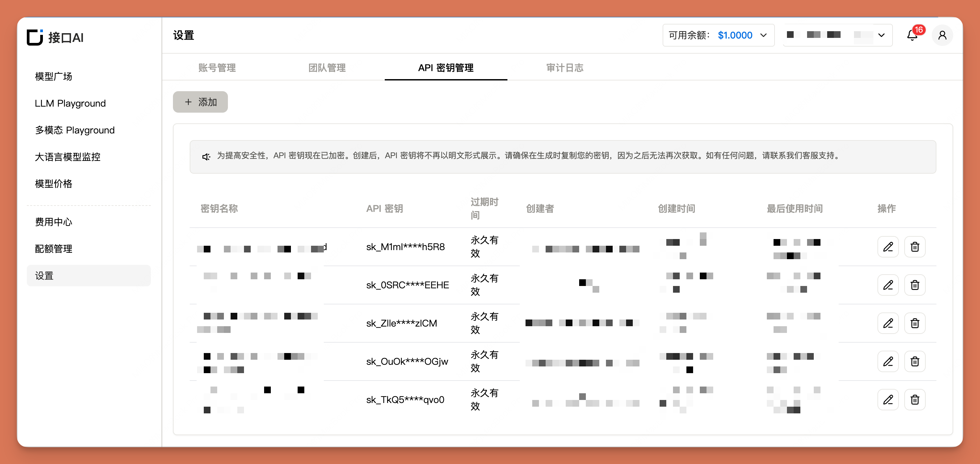Screen dimensions: 980x464
Task: Edit the key sk_Zlle****zlCM
Action: pyautogui.click(x=888, y=323)
